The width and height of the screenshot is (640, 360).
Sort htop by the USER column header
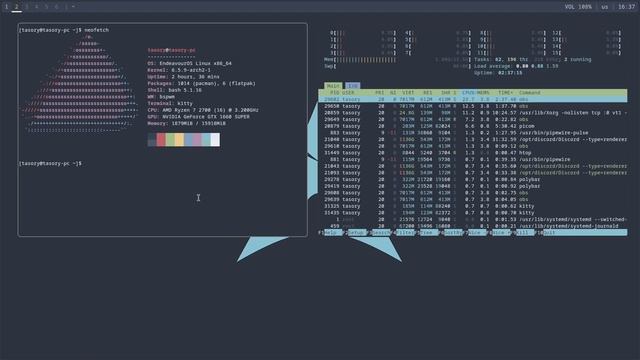[x=348, y=93]
